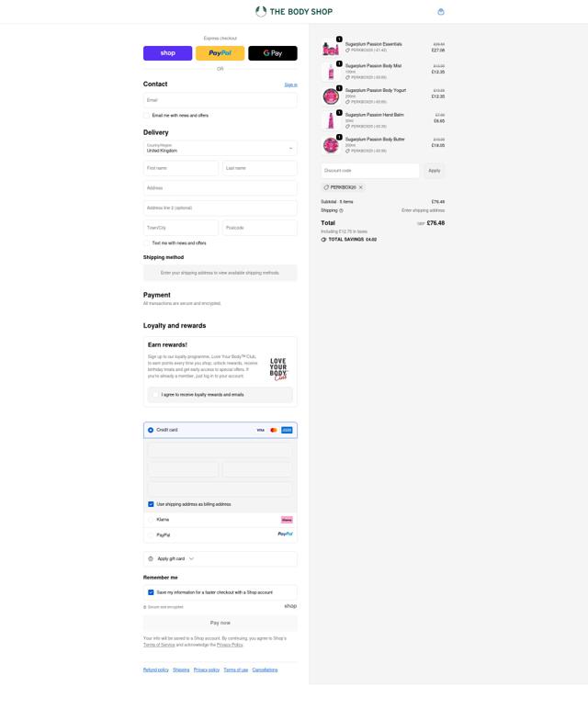Pay with the Shop express checkout button

coord(168,53)
